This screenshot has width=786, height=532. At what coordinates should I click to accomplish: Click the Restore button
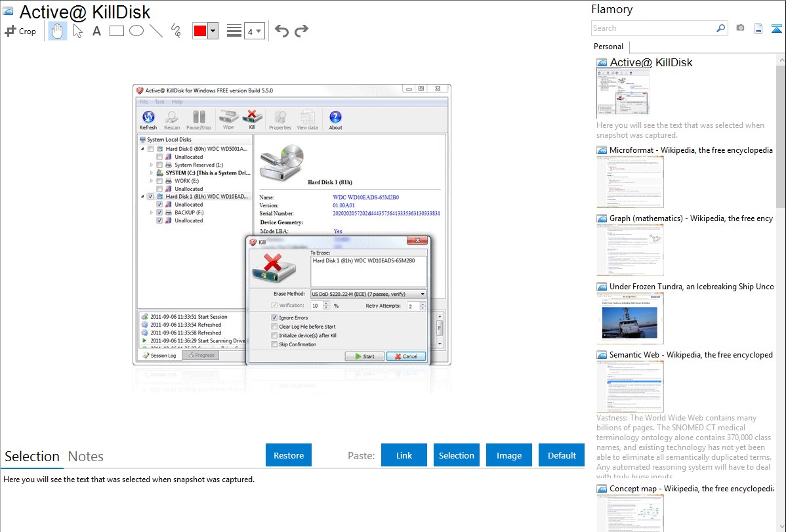(289, 455)
